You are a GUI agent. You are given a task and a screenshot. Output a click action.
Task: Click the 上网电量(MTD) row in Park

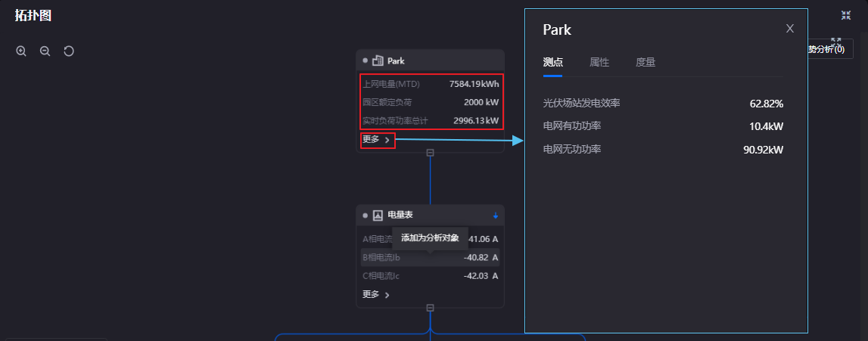(x=430, y=84)
